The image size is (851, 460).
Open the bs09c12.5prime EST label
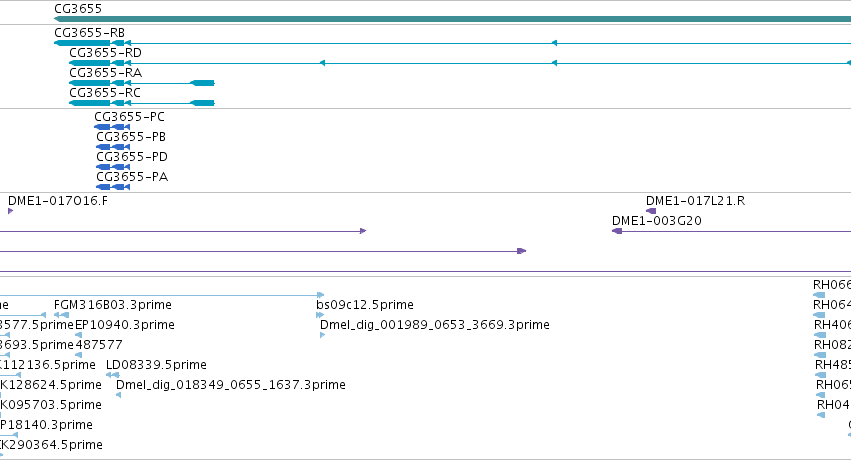coord(365,305)
